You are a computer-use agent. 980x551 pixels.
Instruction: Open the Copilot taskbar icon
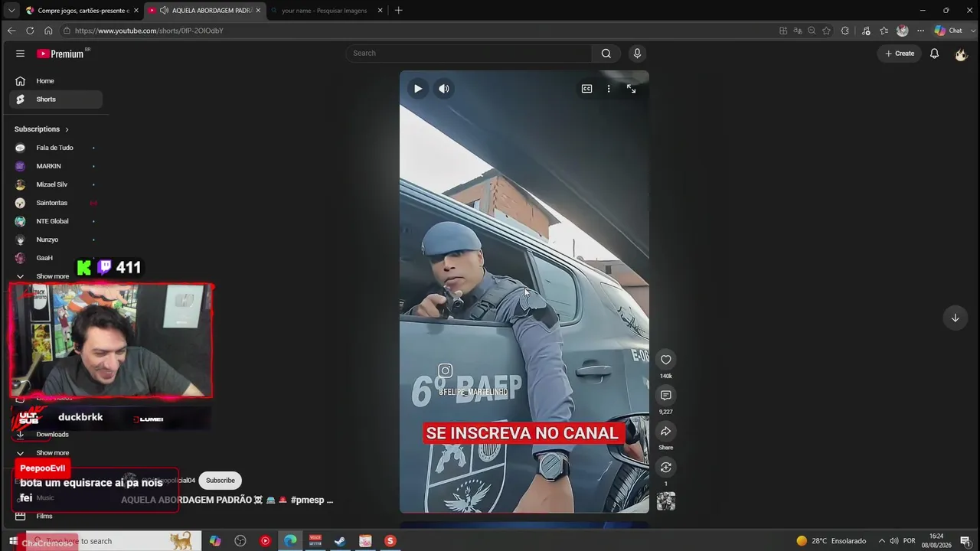point(215,541)
